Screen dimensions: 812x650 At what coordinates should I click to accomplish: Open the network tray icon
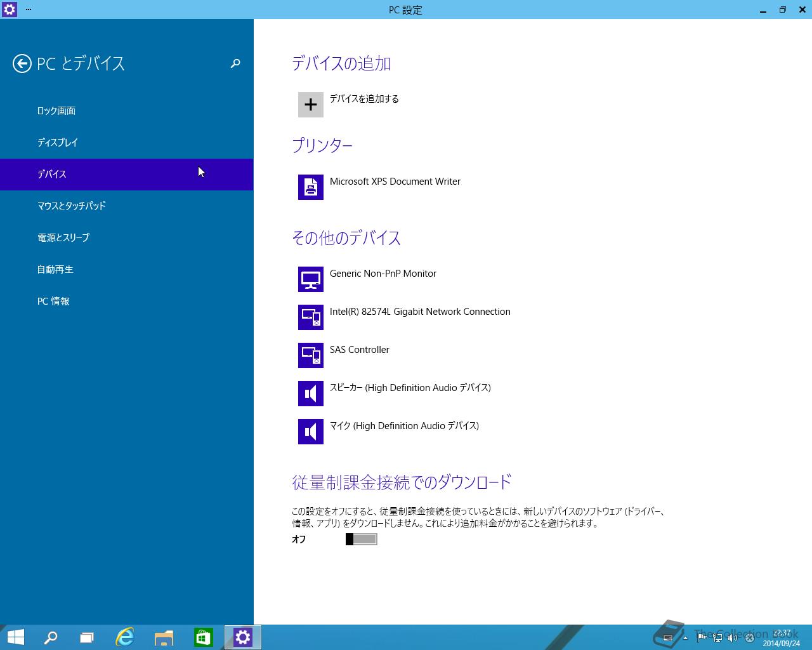[717, 638]
